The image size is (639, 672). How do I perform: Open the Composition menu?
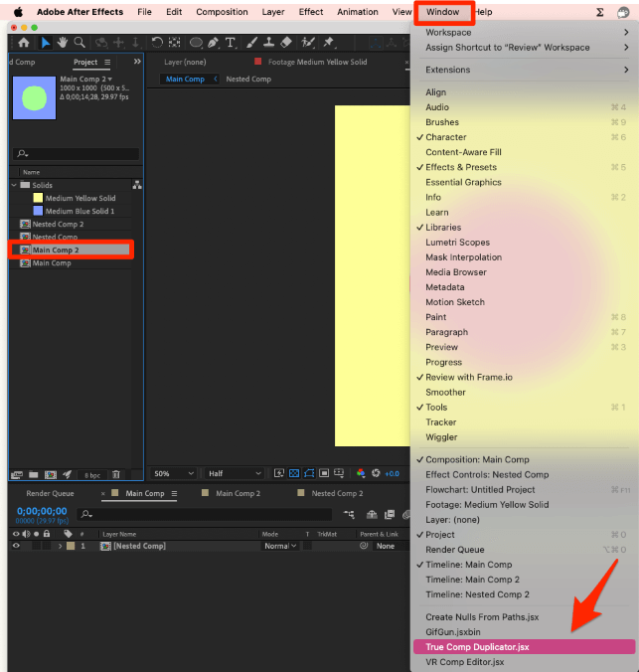tap(222, 12)
